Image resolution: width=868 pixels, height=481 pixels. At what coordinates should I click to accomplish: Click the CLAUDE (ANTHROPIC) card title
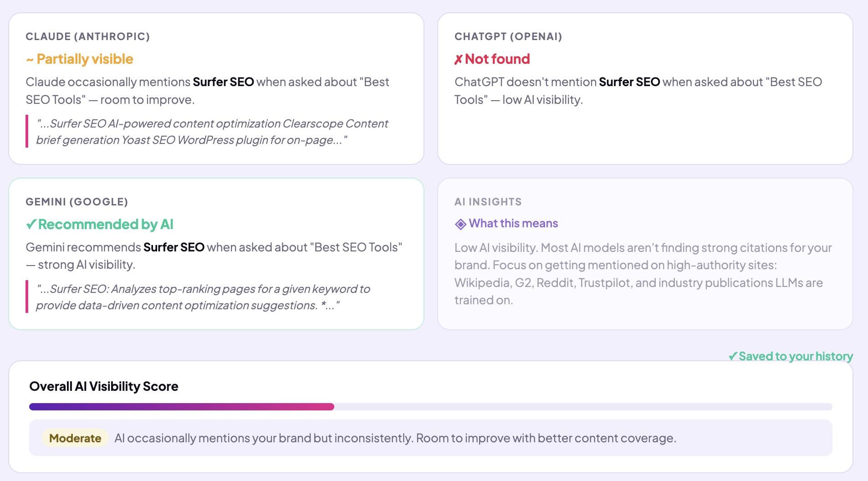pyautogui.click(x=88, y=36)
